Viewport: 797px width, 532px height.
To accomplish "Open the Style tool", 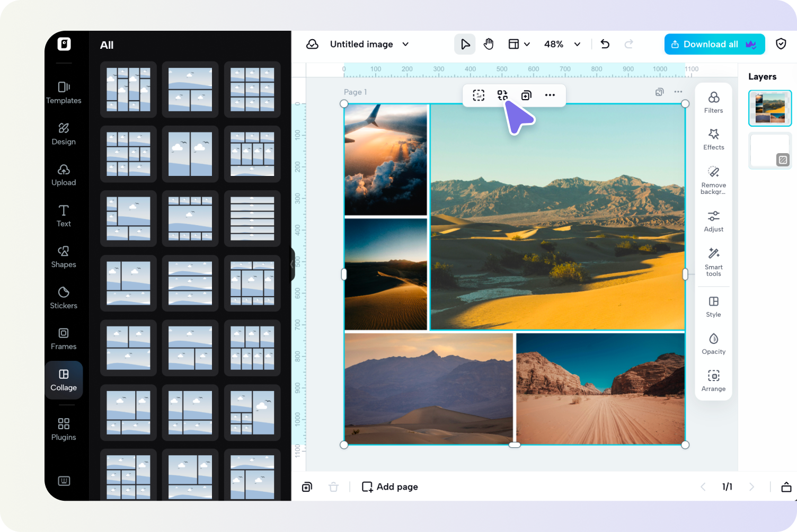I will [x=713, y=307].
